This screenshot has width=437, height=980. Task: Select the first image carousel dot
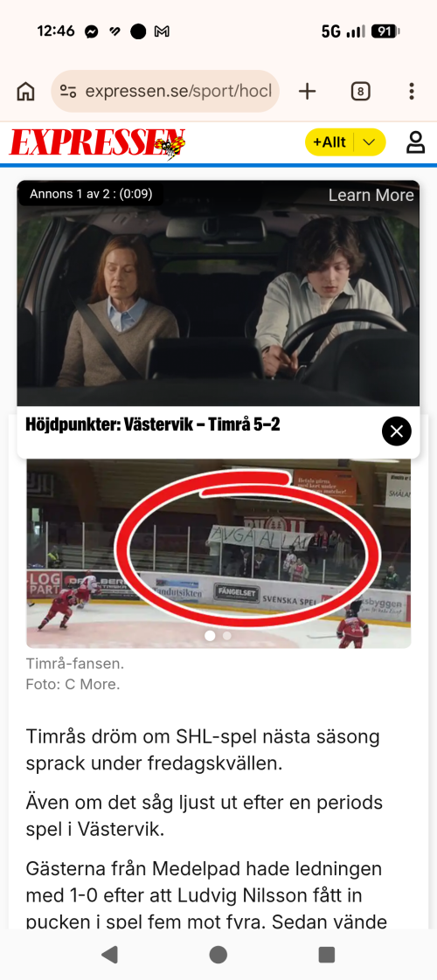click(210, 636)
